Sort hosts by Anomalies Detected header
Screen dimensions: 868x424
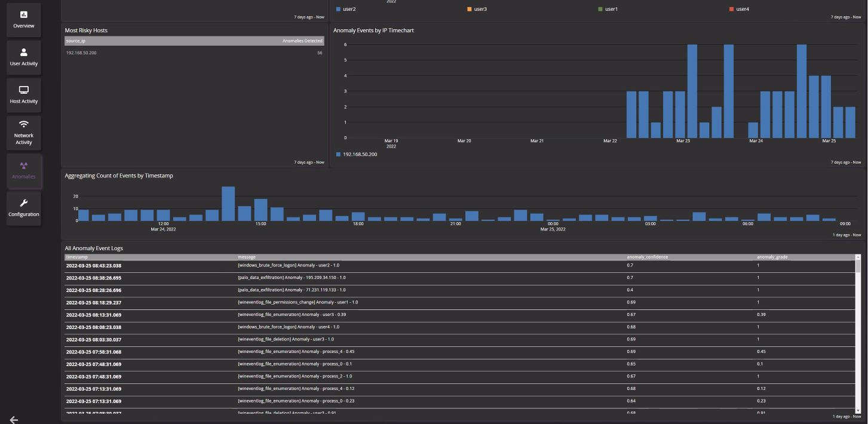point(302,41)
